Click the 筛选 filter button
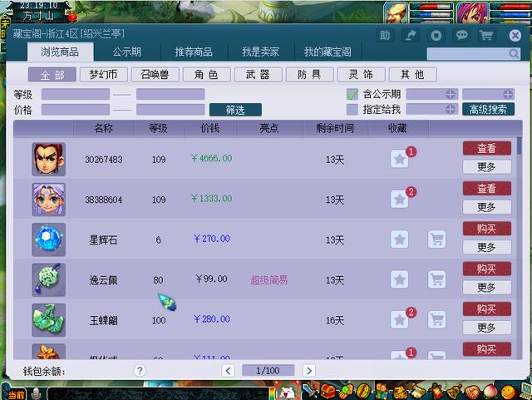532x400 pixels. click(x=235, y=110)
